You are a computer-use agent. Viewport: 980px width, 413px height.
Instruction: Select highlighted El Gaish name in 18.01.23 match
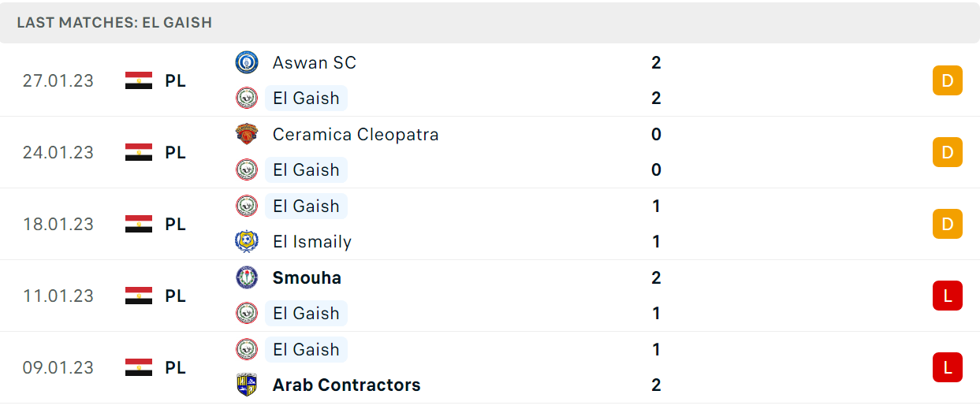pos(306,206)
